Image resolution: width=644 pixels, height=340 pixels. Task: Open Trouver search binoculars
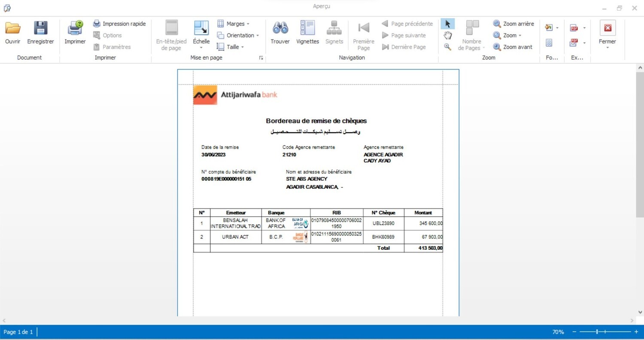280,32
